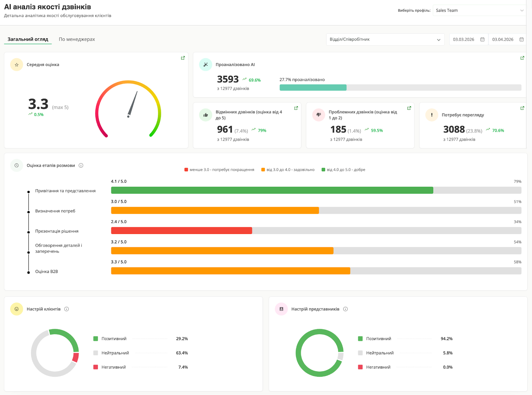
Task: Click calendar icon in the 03.03.2026 date field
Action: click(x=482, y=40)
